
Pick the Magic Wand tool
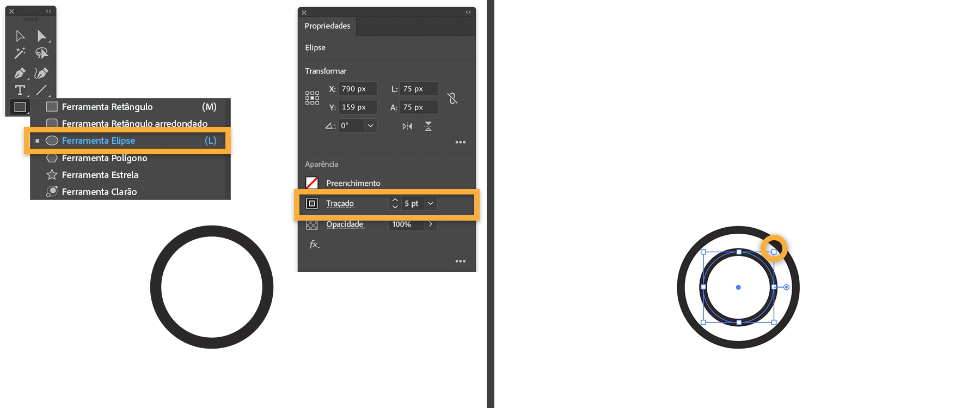[x=20, y=53]
